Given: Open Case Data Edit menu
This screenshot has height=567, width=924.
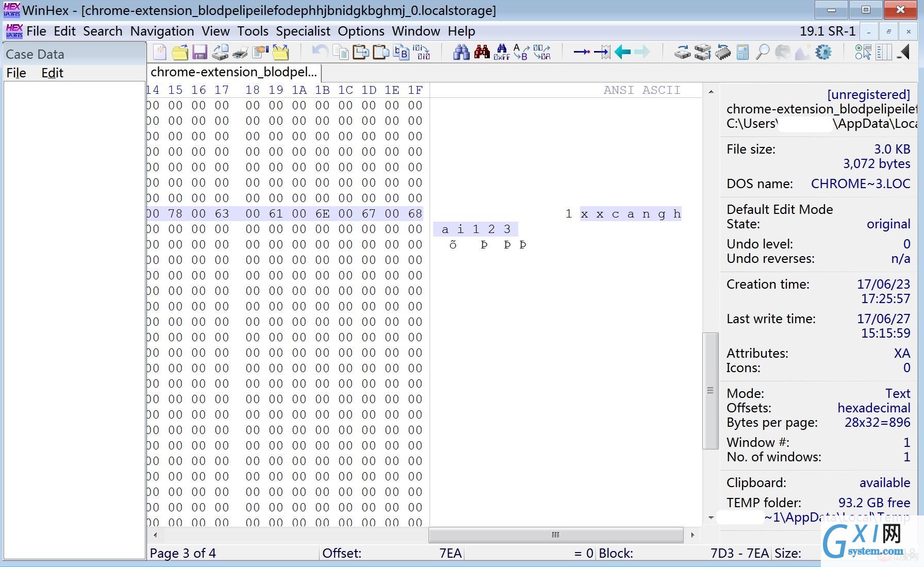Looking at the screenshot, I should 52,73.
